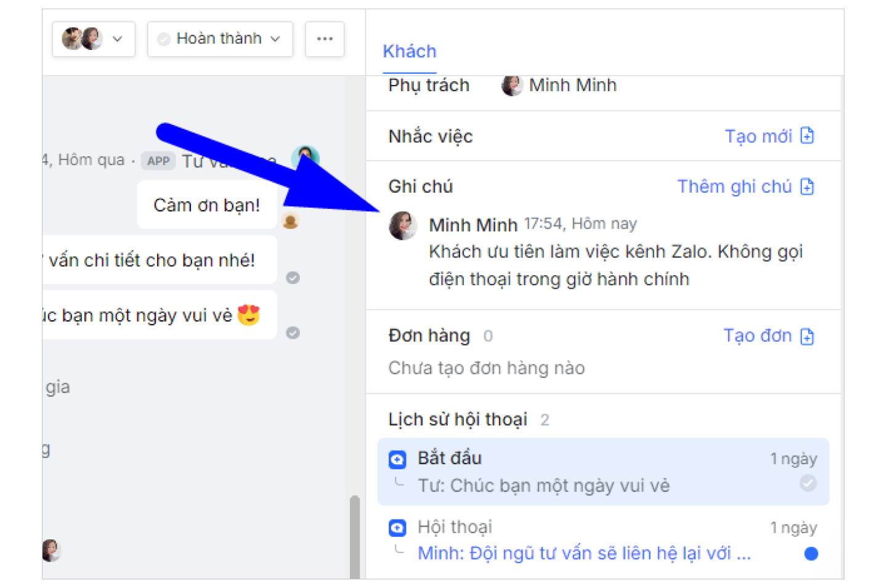Click the blue unread dot on Hội thoại
This screenshot has width=887, height=588.
811,554
